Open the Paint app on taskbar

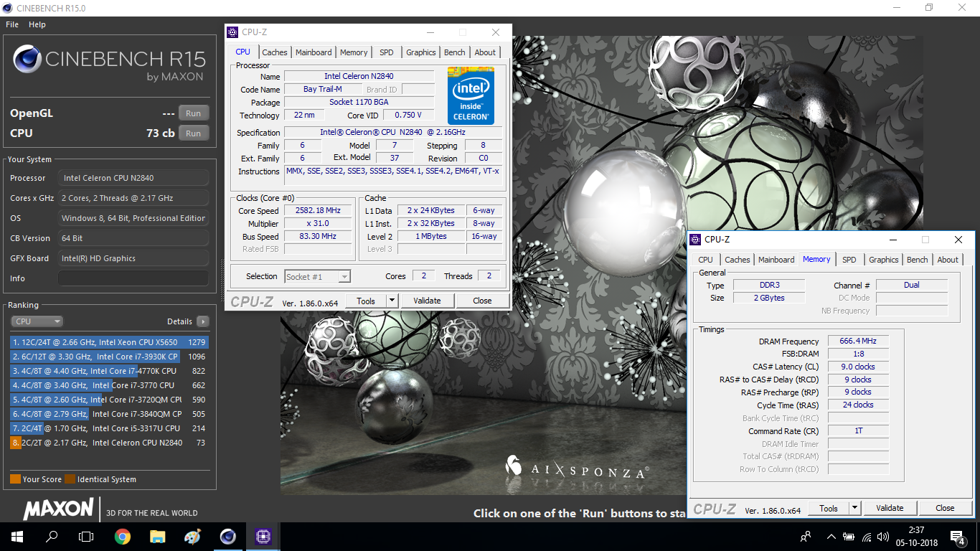[x=192, y=536]
